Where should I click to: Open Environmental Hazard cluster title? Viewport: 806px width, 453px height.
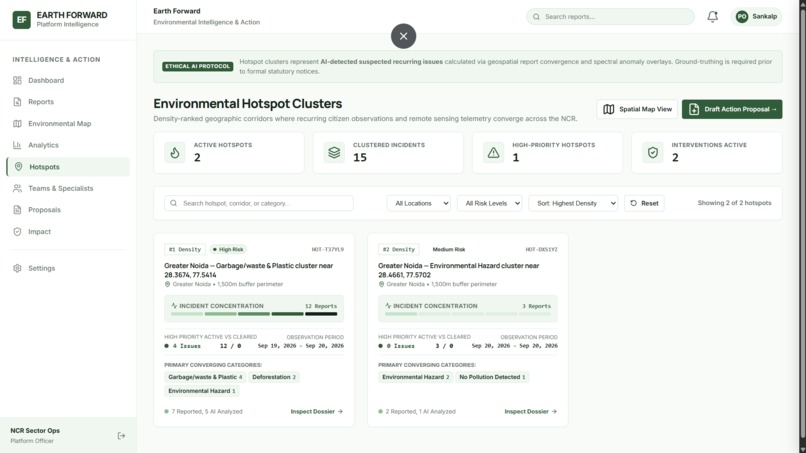[x=459, y=270]
